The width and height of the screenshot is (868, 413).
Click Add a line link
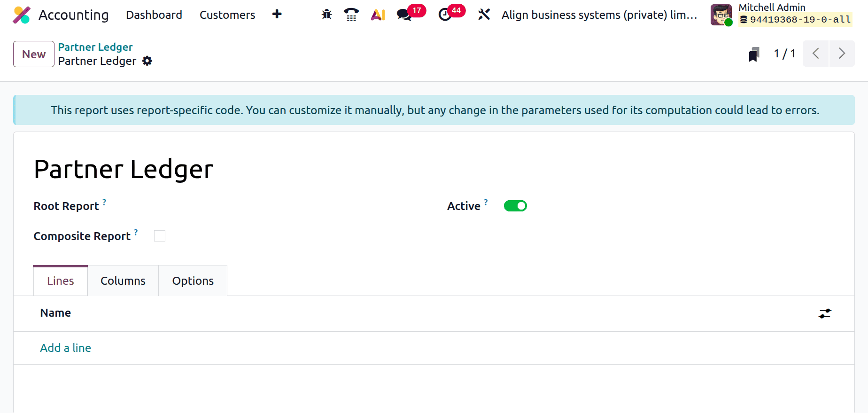[66, 348]
